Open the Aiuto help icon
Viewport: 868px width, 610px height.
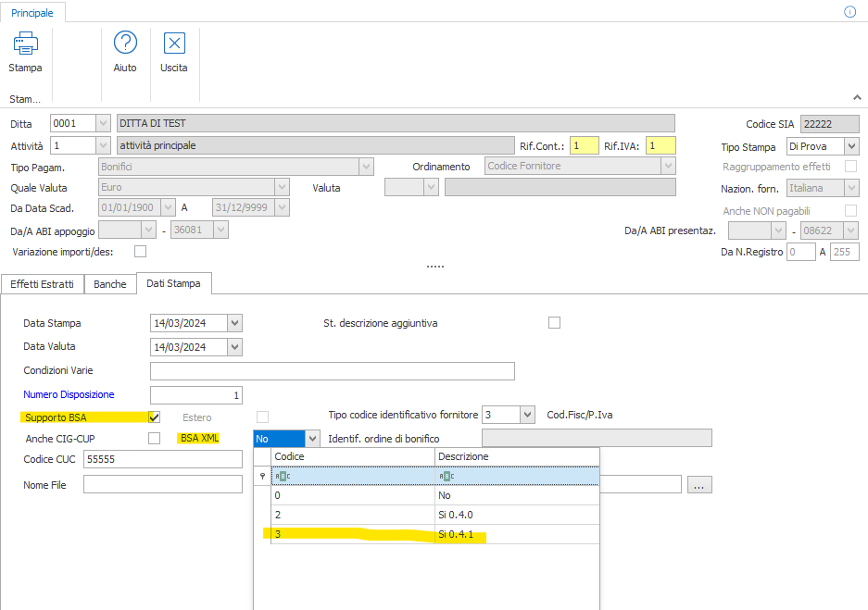(x=125, y=43)
